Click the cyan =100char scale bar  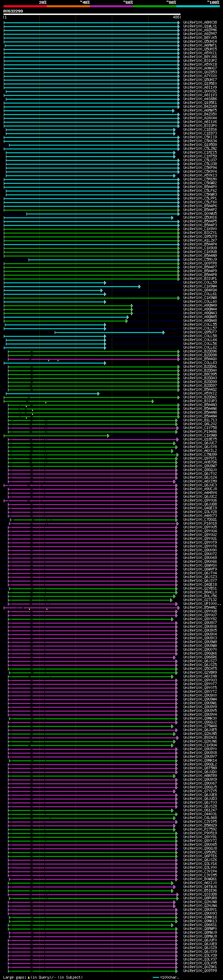click(155, 977)
